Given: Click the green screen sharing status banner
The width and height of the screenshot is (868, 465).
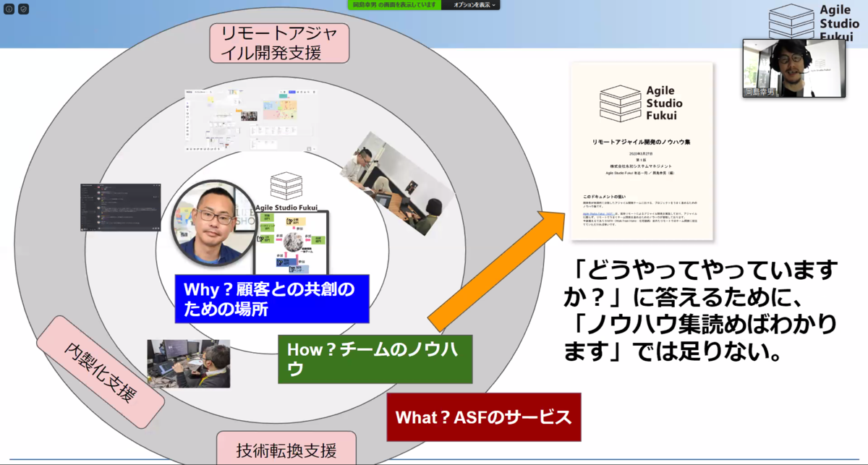Looking at the screenshot, I should [x=394, y=4].
